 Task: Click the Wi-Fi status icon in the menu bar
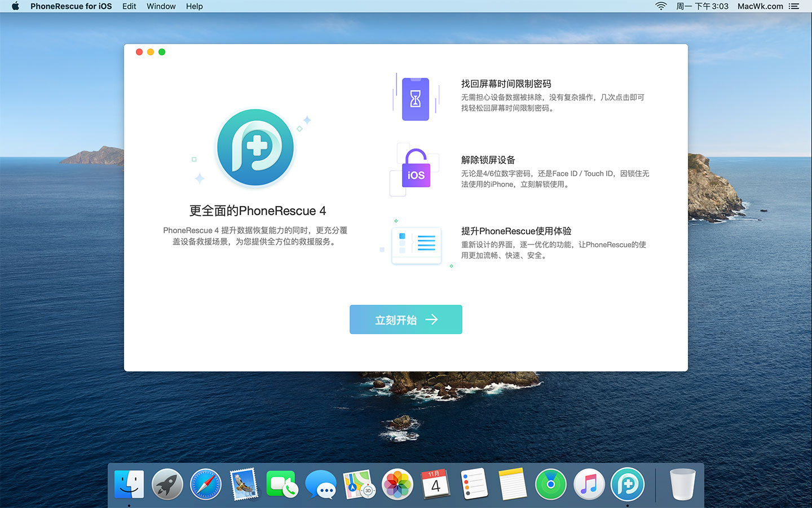(x=660, y=6)
